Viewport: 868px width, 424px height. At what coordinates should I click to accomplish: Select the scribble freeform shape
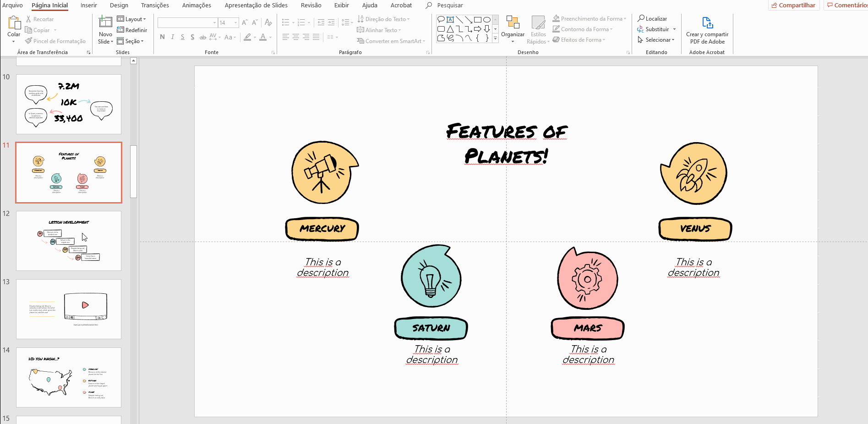coord(450,38)
